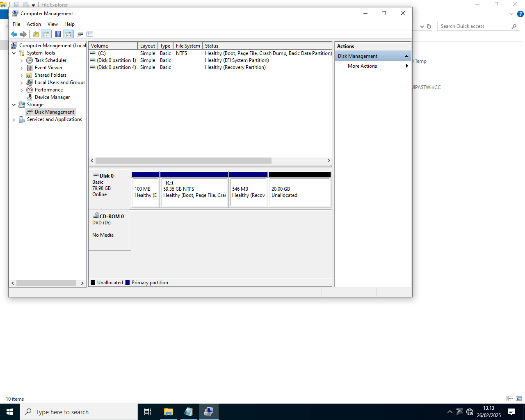
Task: Click Local Users and Groups icon
Action: 30,82
